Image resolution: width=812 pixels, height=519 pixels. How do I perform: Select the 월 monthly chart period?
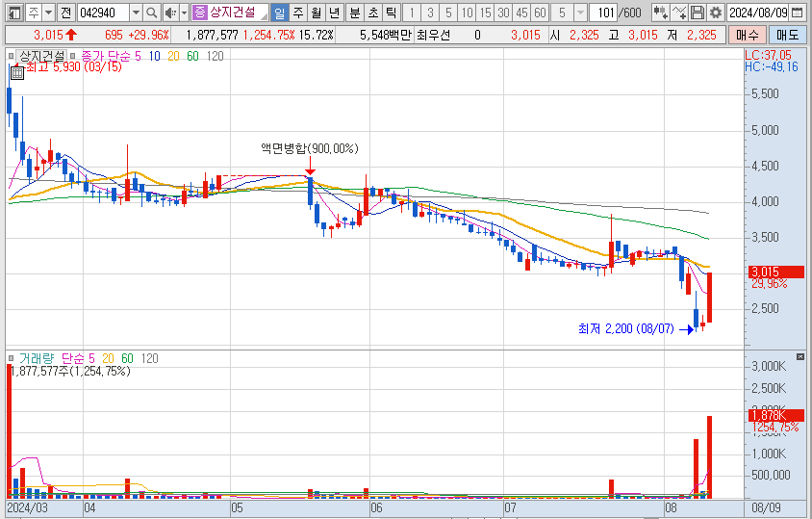pos(317,13)
